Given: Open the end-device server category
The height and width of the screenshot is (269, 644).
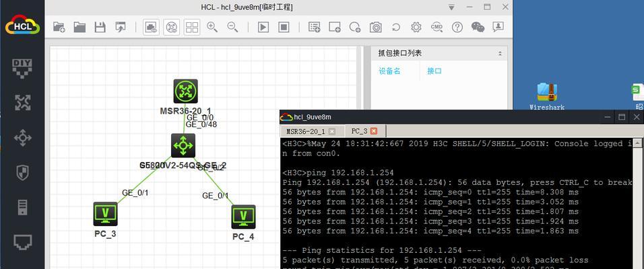Looking at the screenshot, I should (23, 208).
